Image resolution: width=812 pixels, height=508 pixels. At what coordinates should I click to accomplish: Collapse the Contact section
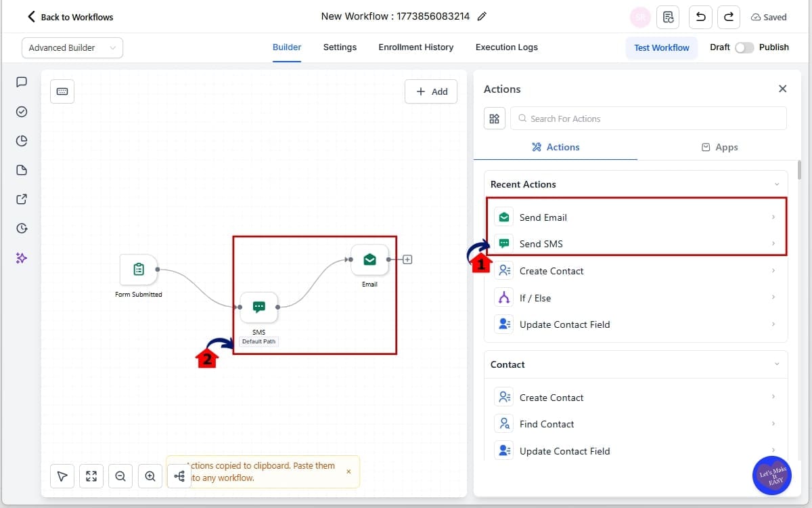(777, 364)
